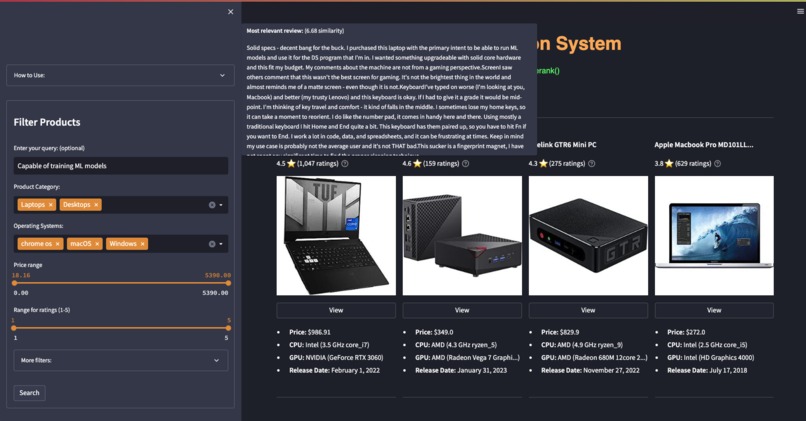
Task: Open the hamburger menu at top right
Action: (x=800, y=11)
